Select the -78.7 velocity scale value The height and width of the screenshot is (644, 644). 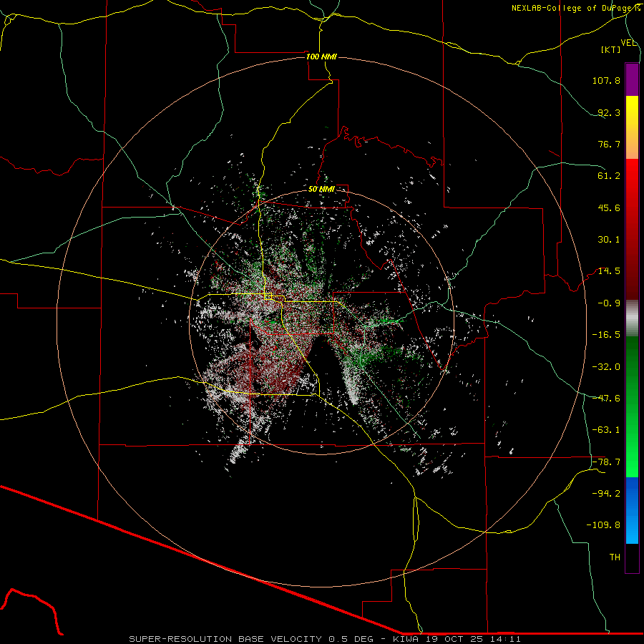tap(606, 462)
